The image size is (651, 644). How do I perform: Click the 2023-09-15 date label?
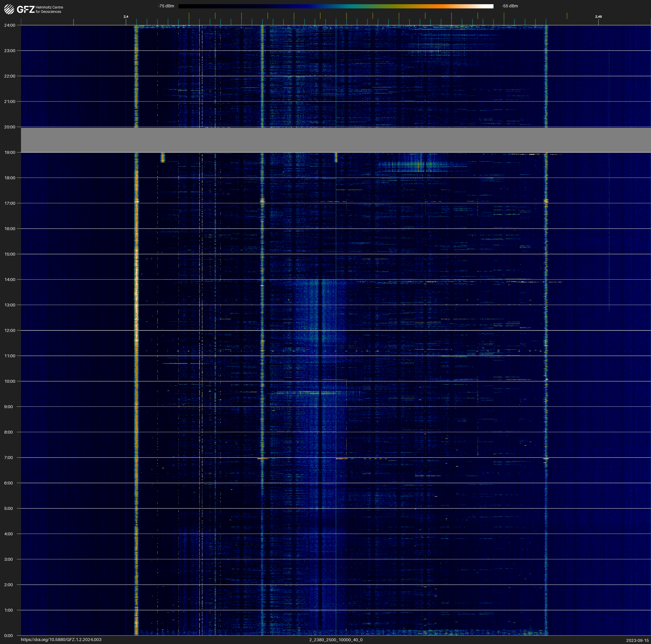637,640
